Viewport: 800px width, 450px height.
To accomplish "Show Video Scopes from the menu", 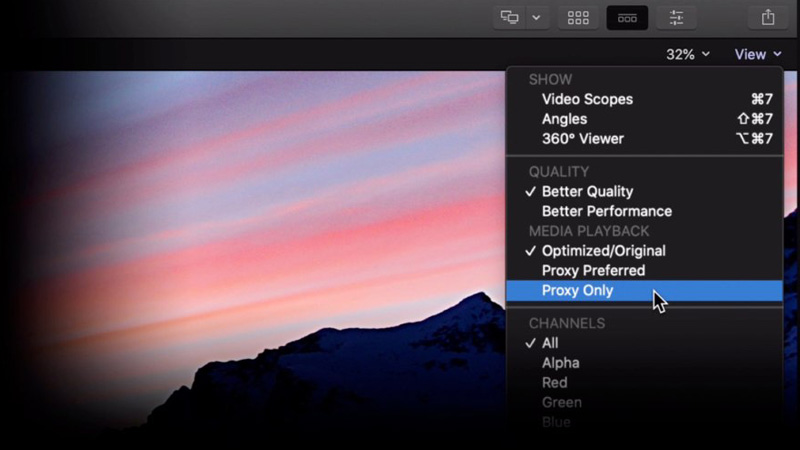I will [587, 99].
